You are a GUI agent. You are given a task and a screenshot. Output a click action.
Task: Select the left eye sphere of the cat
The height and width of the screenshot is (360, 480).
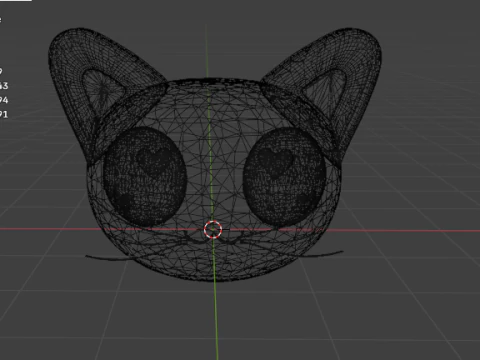(x=145, y=177)
